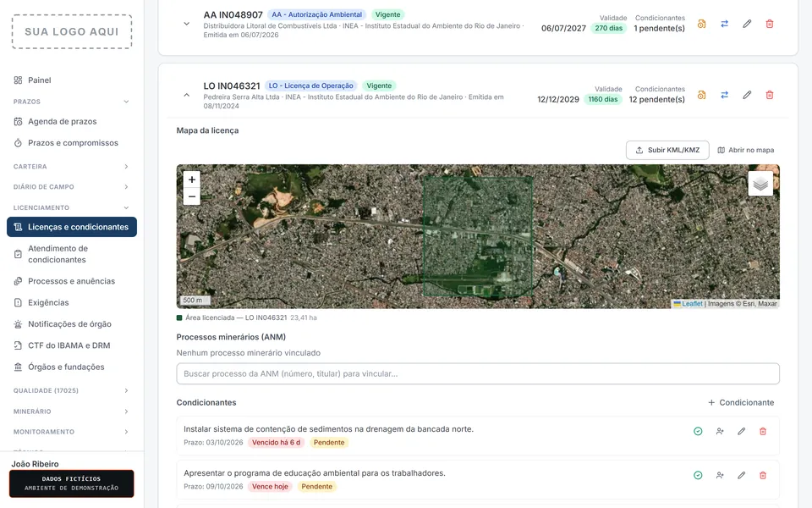Viewport: 812px width, 508px height.
Task: Click blue swap arrows for AA IN048907
Action: point(725,24)
